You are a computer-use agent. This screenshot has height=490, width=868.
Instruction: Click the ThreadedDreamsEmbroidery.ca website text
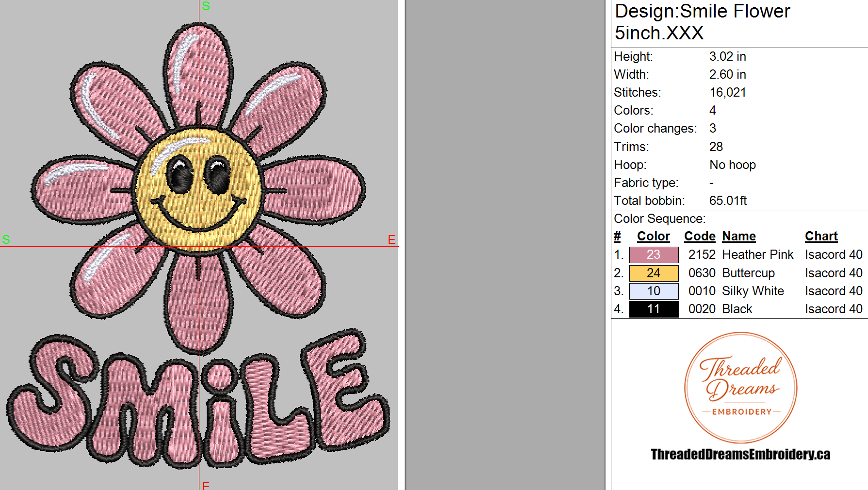(740, 454)
